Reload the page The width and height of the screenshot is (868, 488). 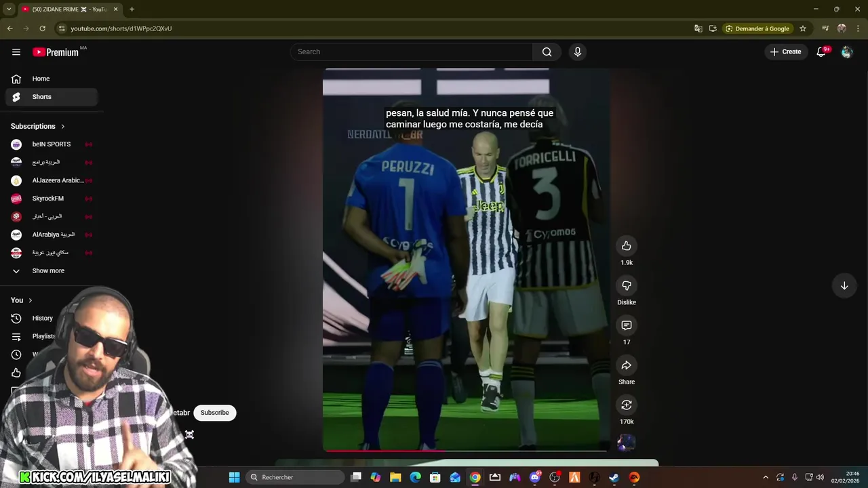click(42, 28)
